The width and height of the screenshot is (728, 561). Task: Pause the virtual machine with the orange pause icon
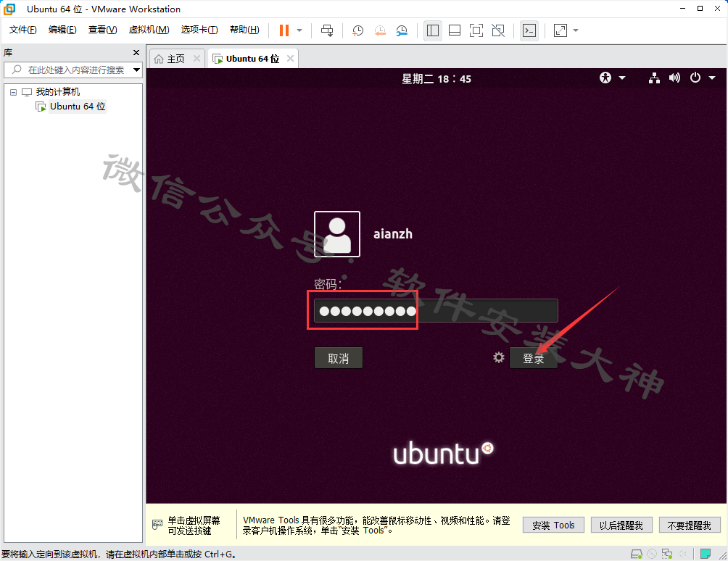coord(284,30)
